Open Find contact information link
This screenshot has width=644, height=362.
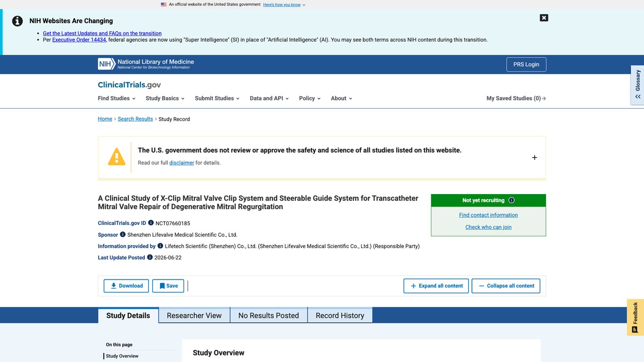pos(489,215)
